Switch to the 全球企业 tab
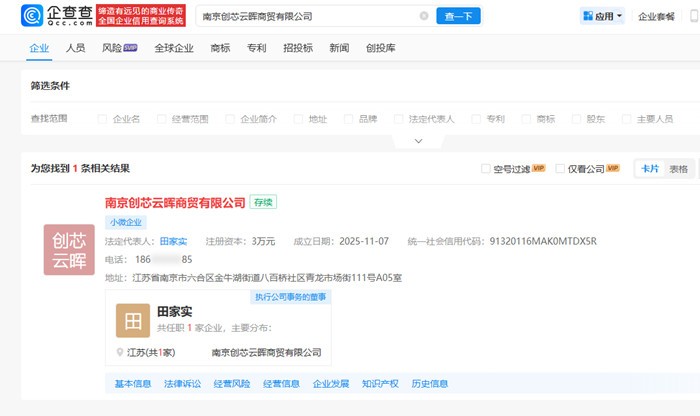The image size is (700, 416). 174,48
